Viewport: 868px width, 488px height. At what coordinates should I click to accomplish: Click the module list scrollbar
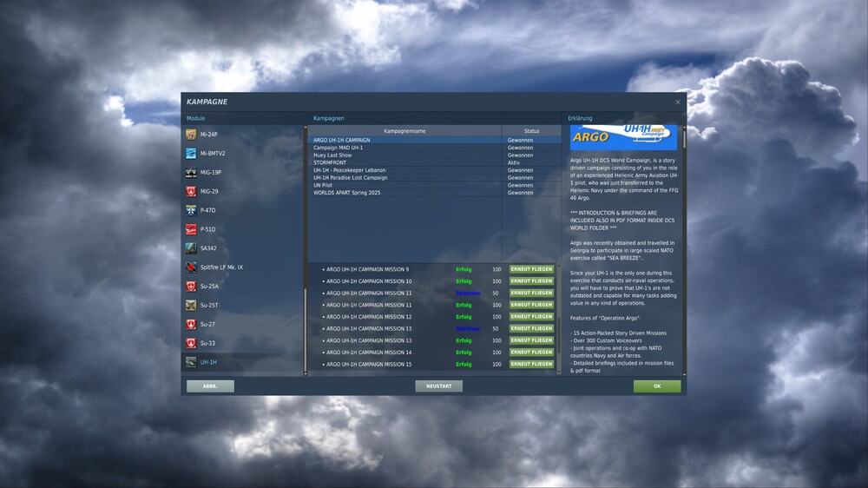[305, 331]
